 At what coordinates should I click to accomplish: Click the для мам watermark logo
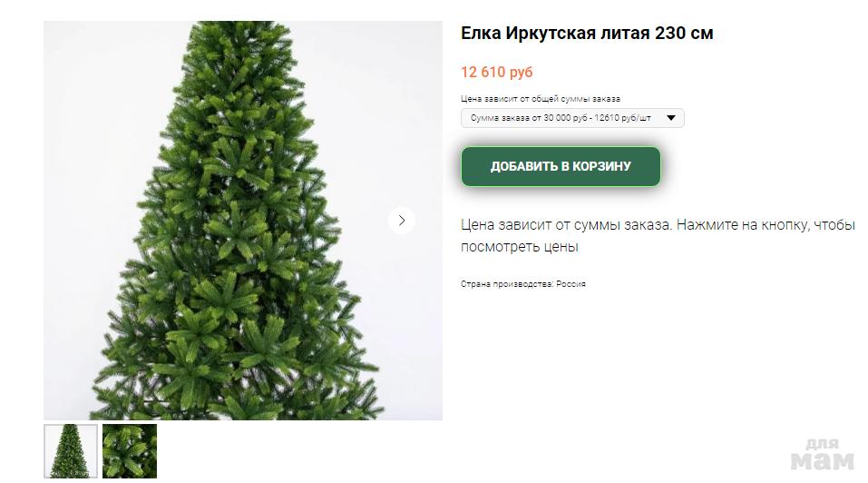click(823, 454)
